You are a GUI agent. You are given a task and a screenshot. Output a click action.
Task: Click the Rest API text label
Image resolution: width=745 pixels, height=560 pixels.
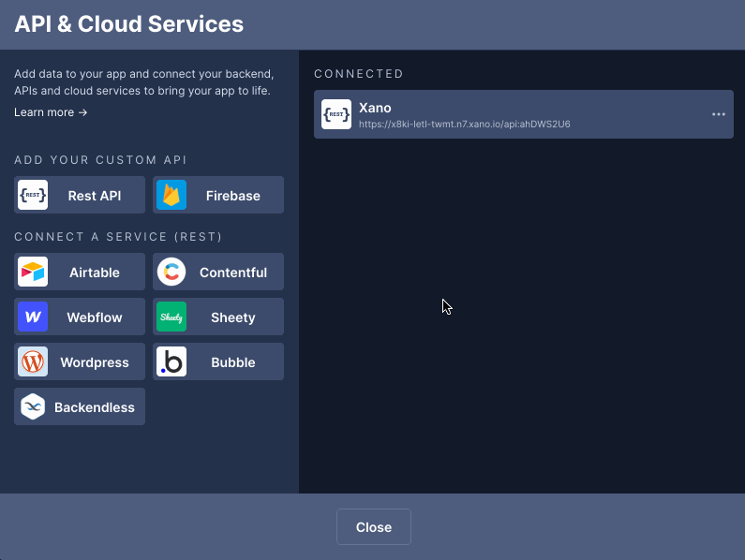tap(95, 196)
